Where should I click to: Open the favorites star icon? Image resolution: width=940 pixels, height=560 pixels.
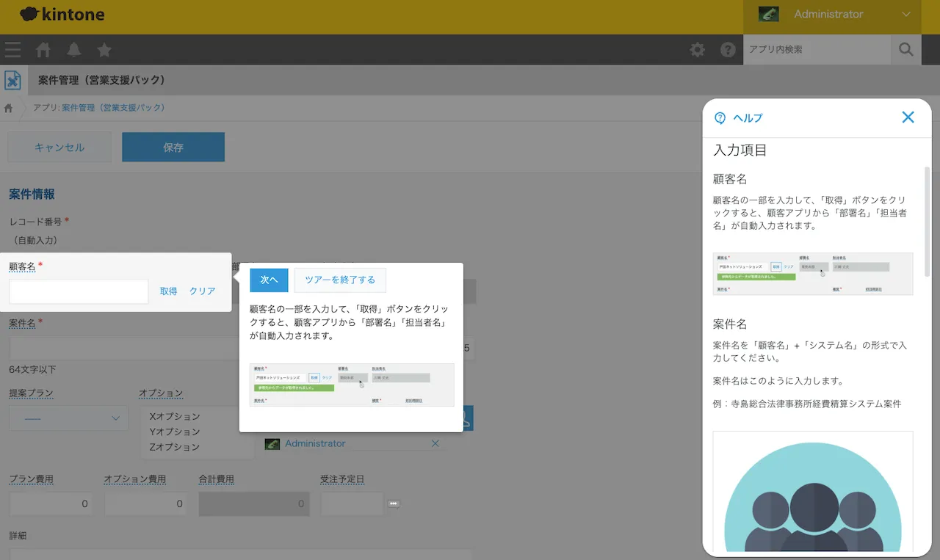click(x=104, y=50)
